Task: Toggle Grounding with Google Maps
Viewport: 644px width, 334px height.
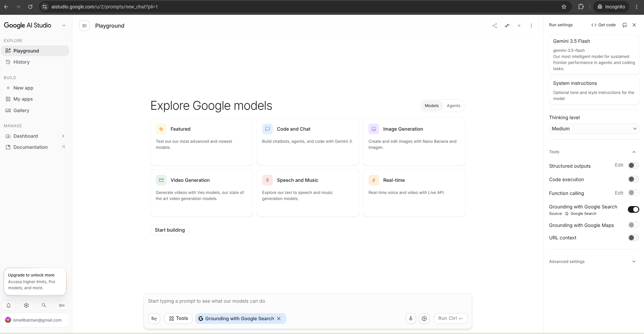Action: point(634,225)
